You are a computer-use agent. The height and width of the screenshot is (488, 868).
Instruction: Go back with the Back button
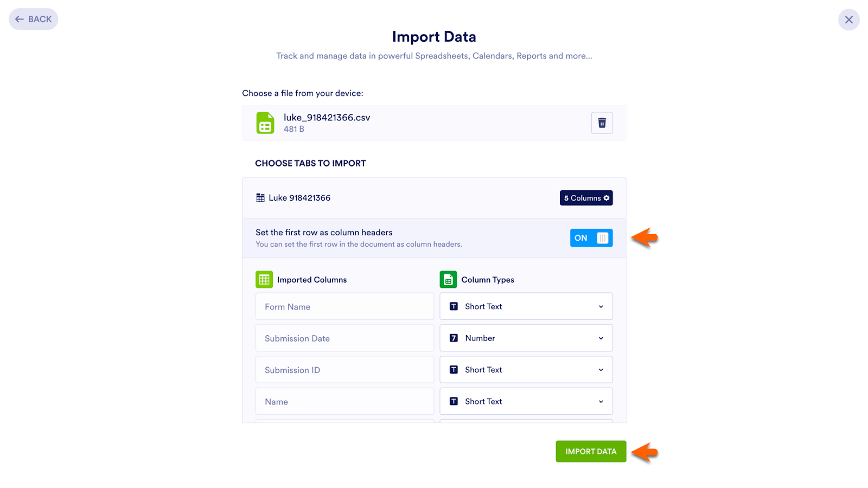coord(34,20)
